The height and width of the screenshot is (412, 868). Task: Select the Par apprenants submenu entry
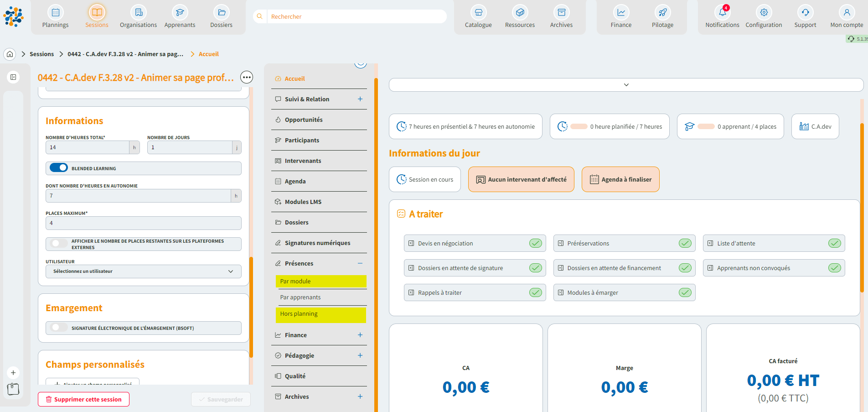pyautogui.click(x=300, y=297)
